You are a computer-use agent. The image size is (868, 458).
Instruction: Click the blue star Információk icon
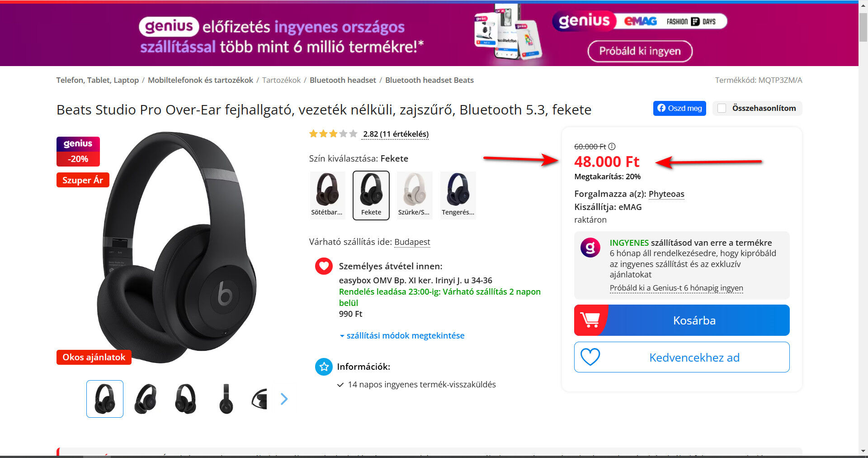tap(324, 367)
